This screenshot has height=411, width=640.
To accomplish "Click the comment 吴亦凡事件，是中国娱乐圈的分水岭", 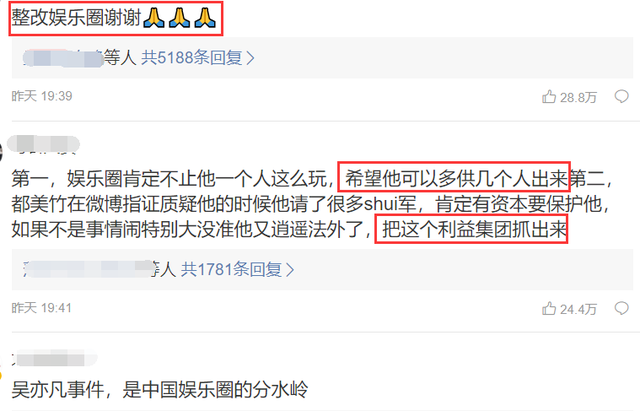I will [160, 389].
